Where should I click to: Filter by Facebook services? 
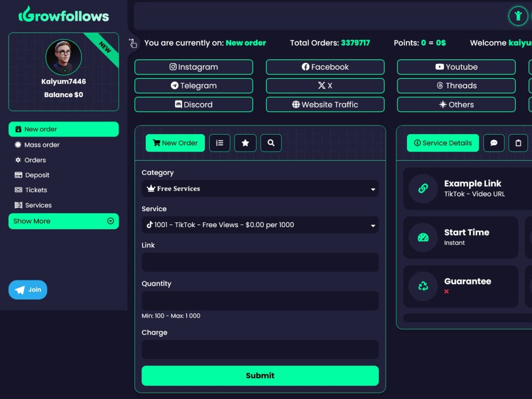coord(325,67)
